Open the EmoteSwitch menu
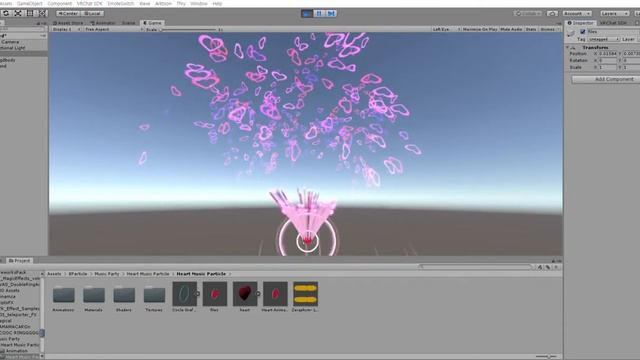Screen dimensions: 640x360 coord(121,3)
